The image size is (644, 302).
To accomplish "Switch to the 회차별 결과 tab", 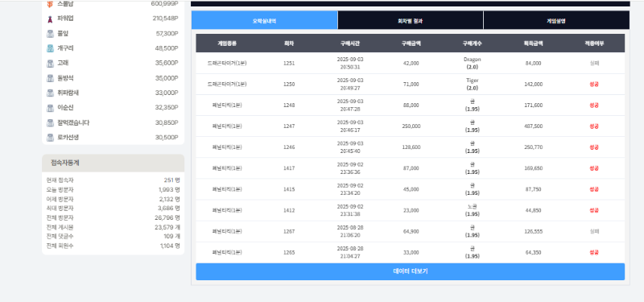I will coord(411,21).
